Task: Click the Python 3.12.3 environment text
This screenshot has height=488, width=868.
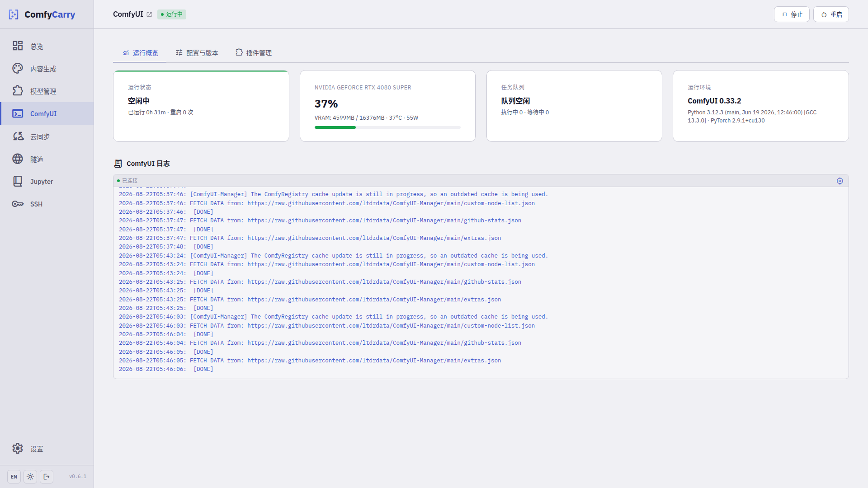Action: (x=752, y=117)
